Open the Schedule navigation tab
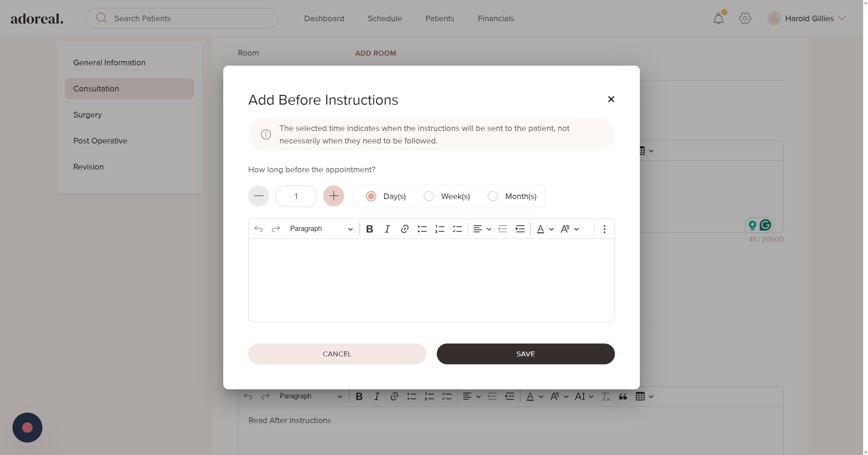The width and height of the screenshot is (868, 455). coord(384,18)
